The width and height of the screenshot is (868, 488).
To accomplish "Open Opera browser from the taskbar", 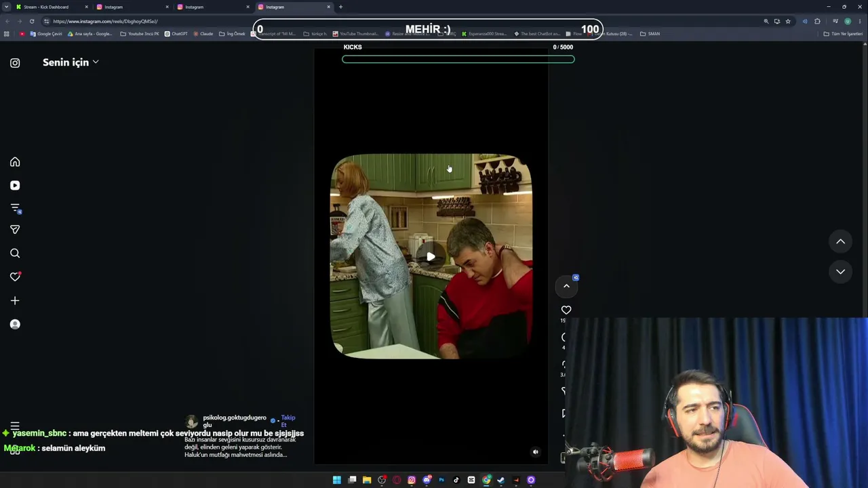I will [x=397, y=480].
